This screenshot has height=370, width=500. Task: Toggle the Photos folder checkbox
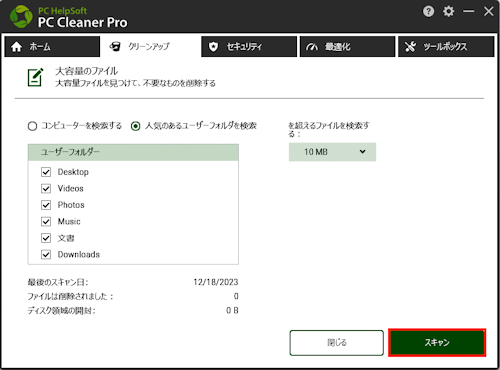click(46, 205)
